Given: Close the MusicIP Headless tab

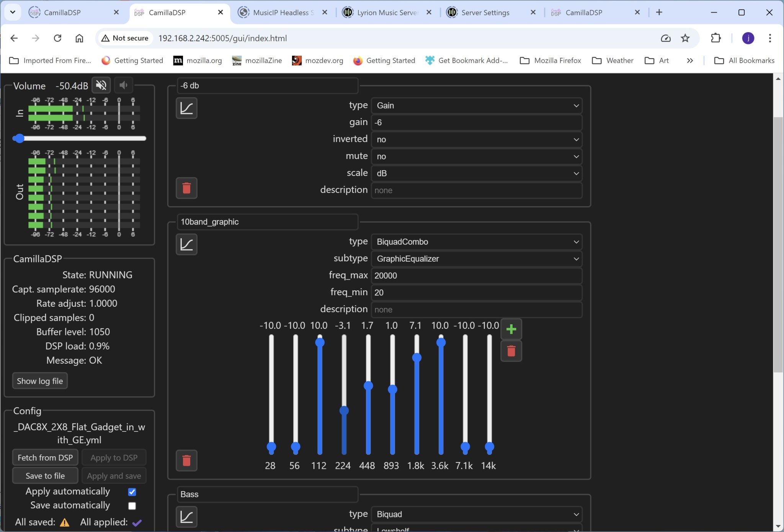Looking at the screenshot, I should (x=325, y=12).
